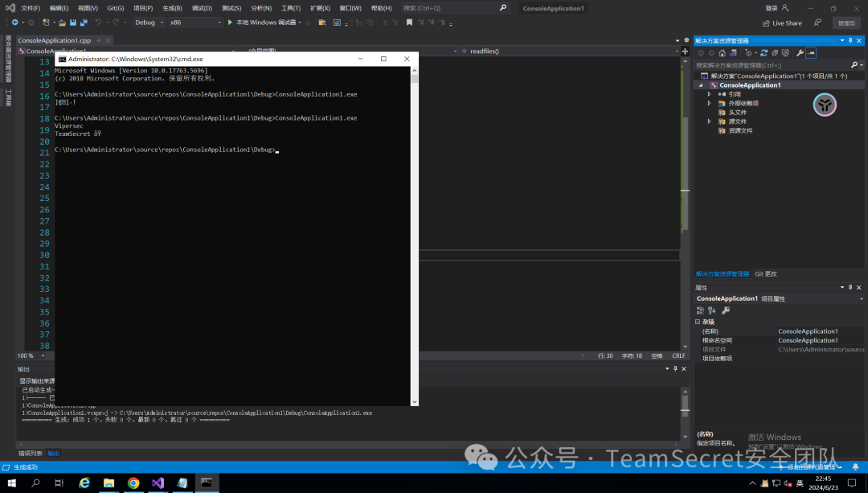Open the Windows Start menu

[11, 483]
